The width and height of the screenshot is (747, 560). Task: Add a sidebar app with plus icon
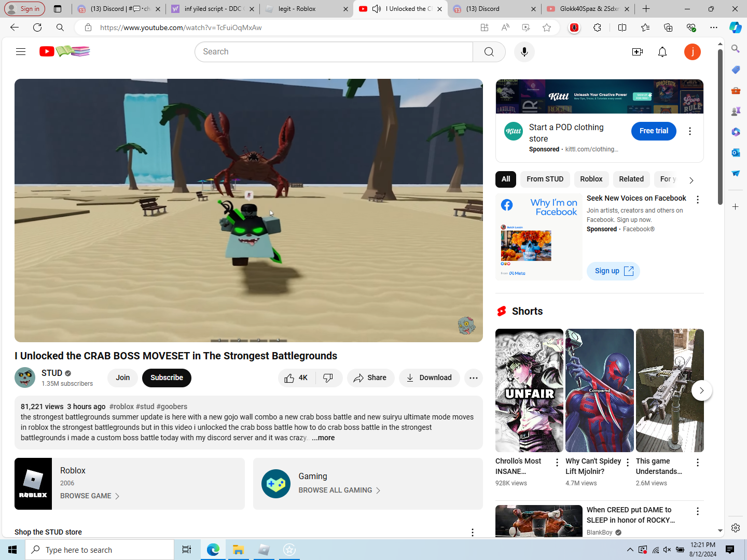736,207
